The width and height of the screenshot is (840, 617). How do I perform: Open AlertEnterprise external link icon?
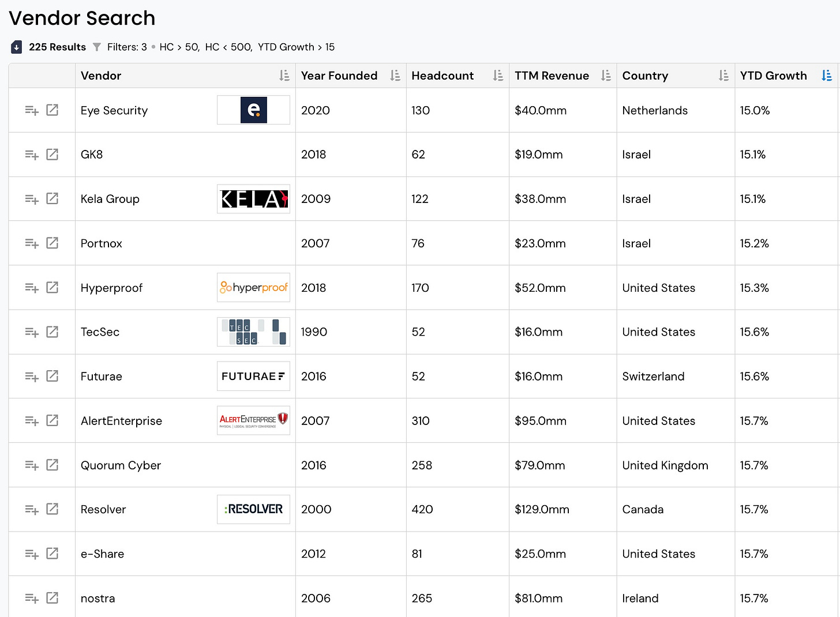(x=52, y=420)
